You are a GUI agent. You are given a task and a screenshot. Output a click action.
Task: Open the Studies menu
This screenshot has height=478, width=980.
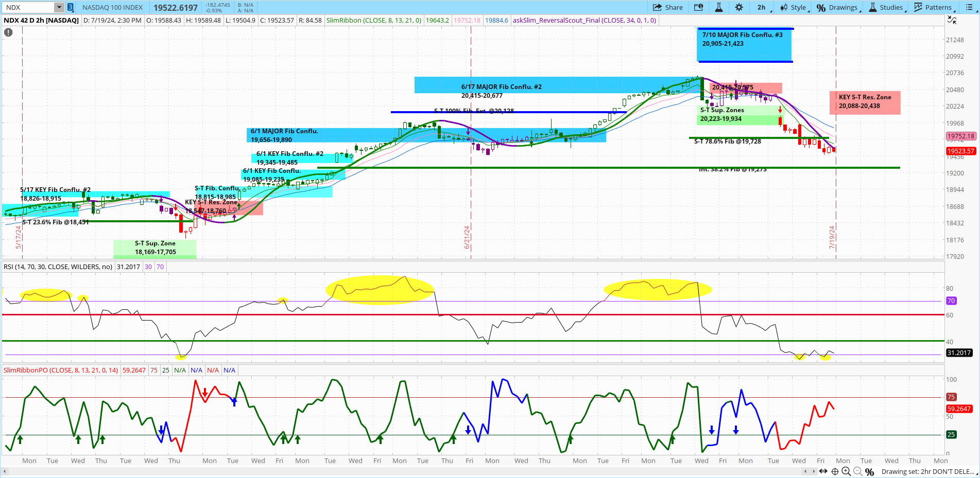pyautogui.click(x=887, y=7)
